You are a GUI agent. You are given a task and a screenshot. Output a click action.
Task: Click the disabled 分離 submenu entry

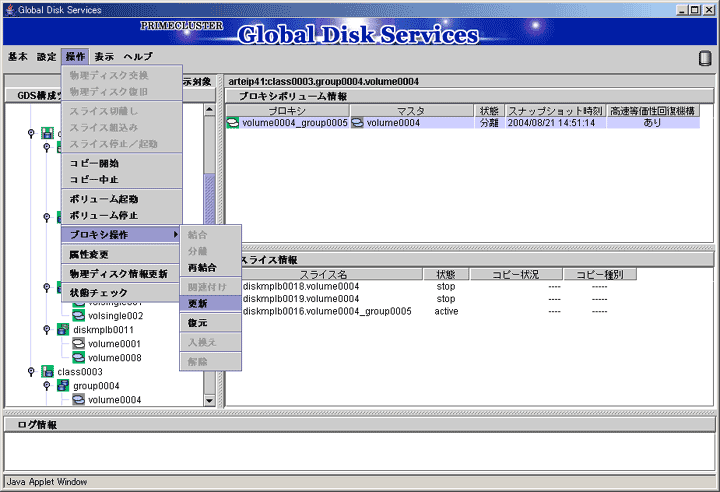click(210, 251)
